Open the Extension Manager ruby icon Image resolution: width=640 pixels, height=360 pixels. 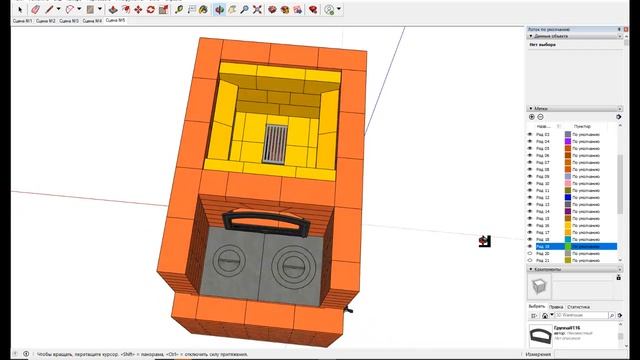[x=313, y=9]
